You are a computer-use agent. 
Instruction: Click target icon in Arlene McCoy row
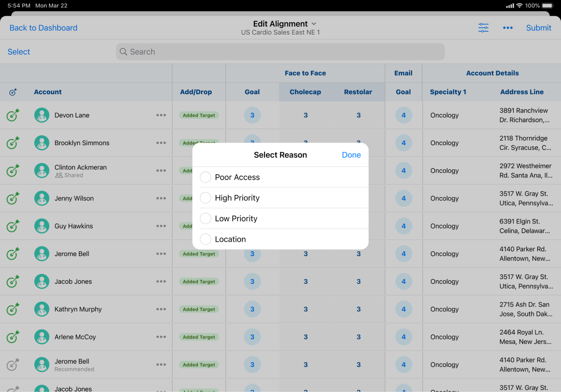(13, 337)
